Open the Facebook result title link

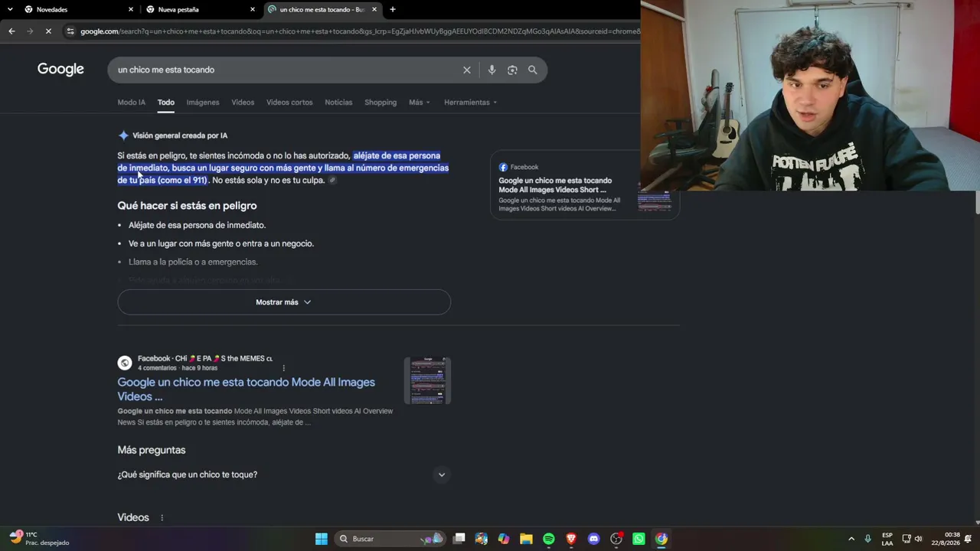pos(246,390)
